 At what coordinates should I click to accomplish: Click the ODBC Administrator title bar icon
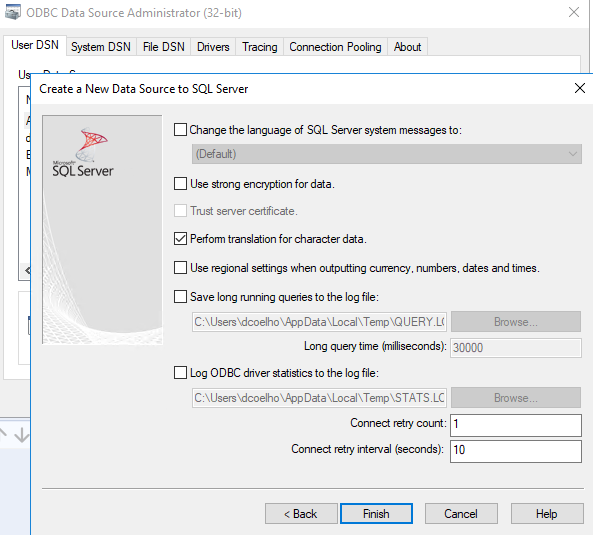(x=13, y=12)
